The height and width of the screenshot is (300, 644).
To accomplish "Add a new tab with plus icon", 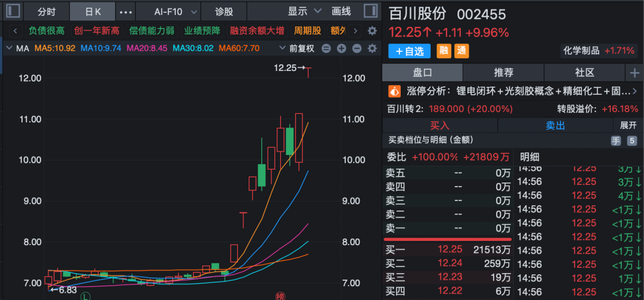I will pyautogui.click(x=634, y=73).
